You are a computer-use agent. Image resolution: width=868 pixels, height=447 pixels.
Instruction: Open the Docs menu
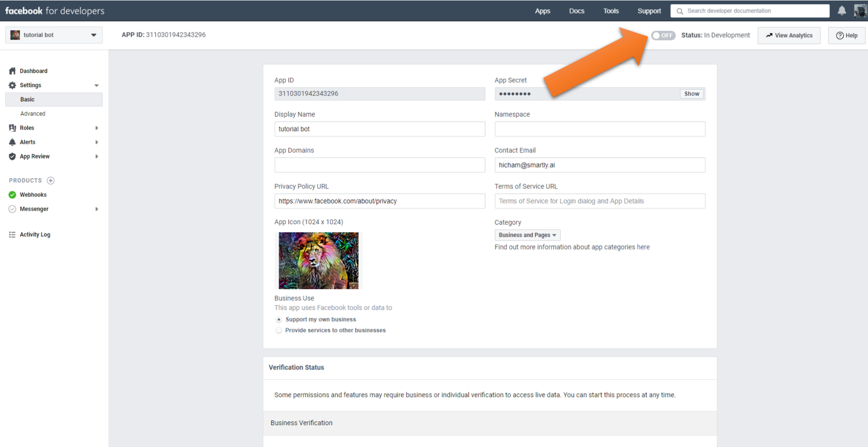click(x=577, y=11)
